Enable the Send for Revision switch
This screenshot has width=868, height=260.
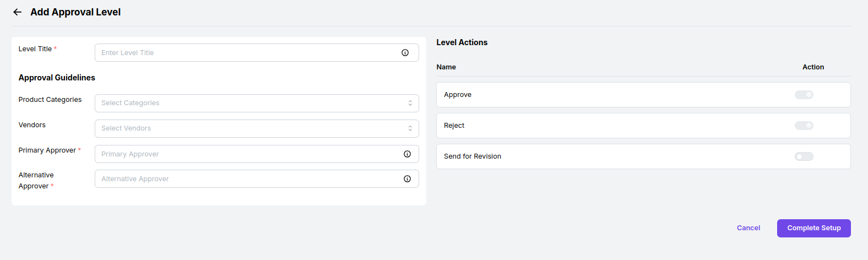804,156
